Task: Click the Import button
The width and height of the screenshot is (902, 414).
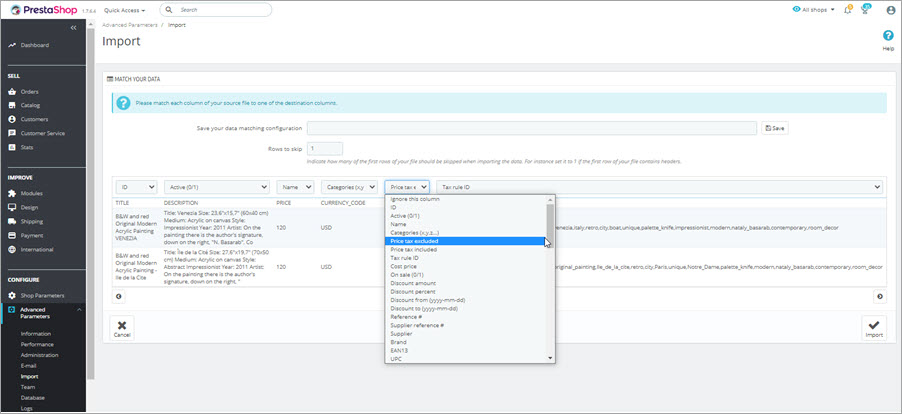Action: pos(874,328)
